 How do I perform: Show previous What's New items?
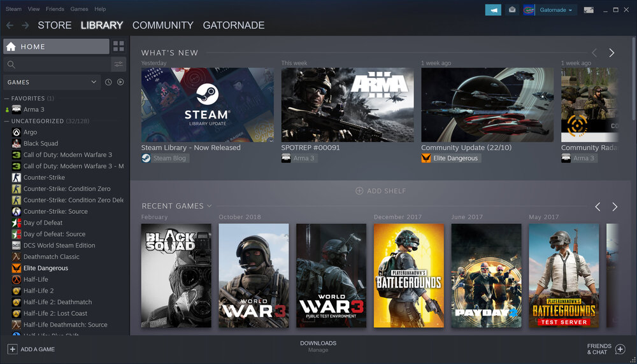coord(594,53)
